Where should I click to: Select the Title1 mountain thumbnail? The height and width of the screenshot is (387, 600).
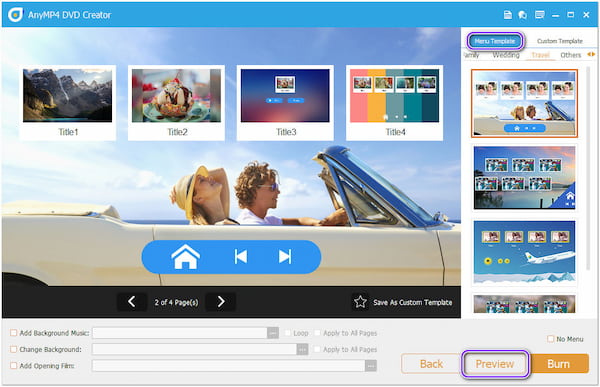(67, 96)
